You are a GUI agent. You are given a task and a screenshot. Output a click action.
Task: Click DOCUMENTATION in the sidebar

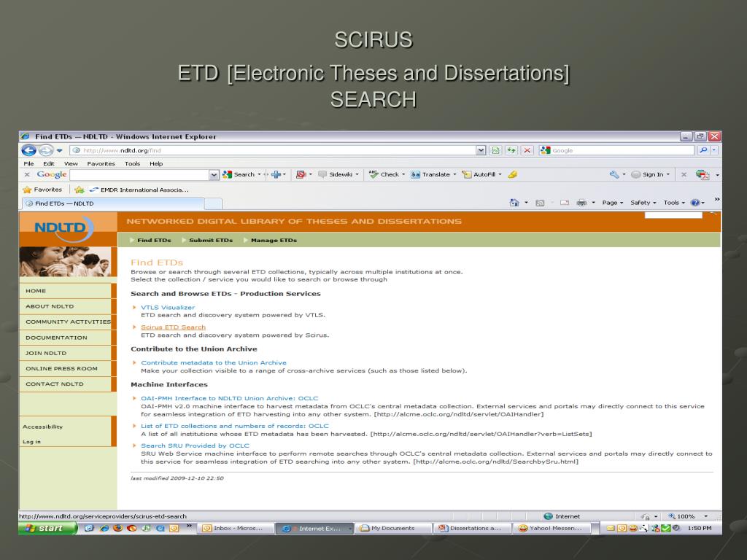pos(65,338)
